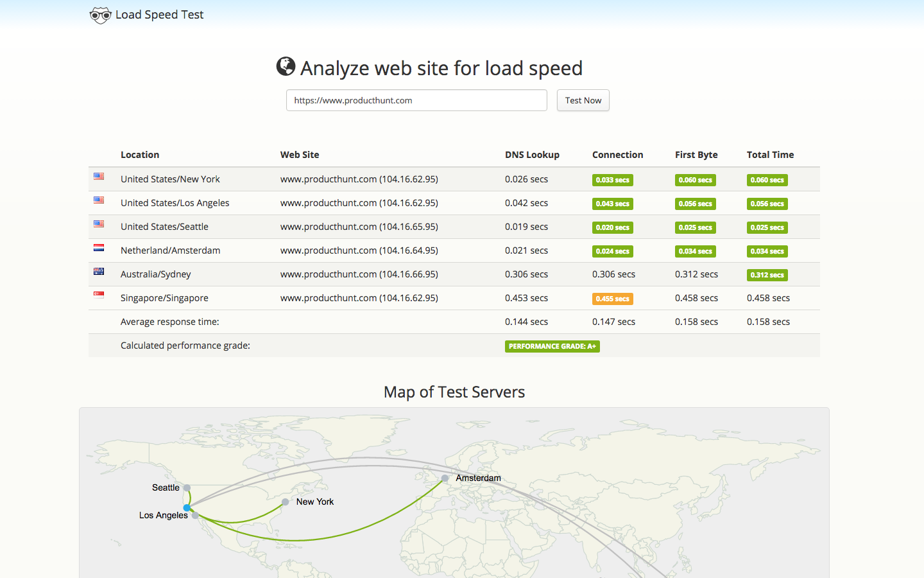Click the Amsterdam server marker on map
This screenshot has height=578, width=924.
coord(445,478)
